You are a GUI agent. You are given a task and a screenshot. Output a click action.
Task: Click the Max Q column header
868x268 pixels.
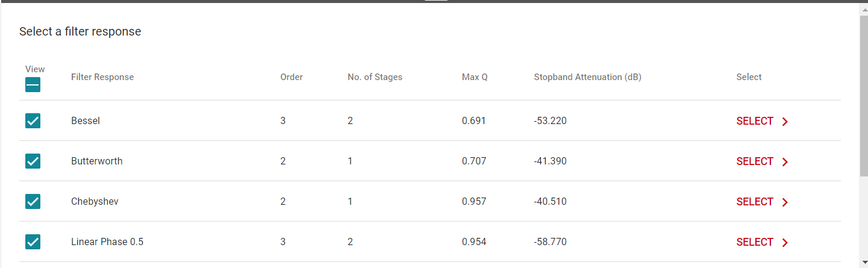click(475, 77)
